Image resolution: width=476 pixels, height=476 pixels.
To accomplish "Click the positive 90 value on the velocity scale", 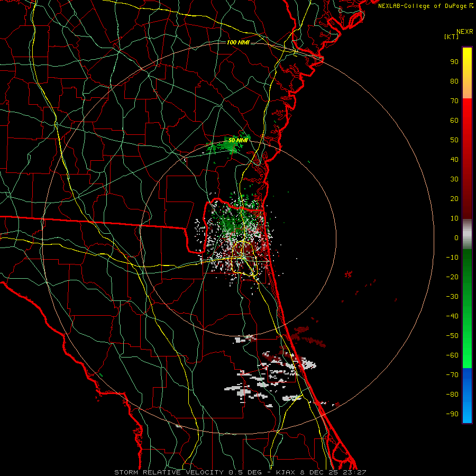I will (x=454, y=62).
